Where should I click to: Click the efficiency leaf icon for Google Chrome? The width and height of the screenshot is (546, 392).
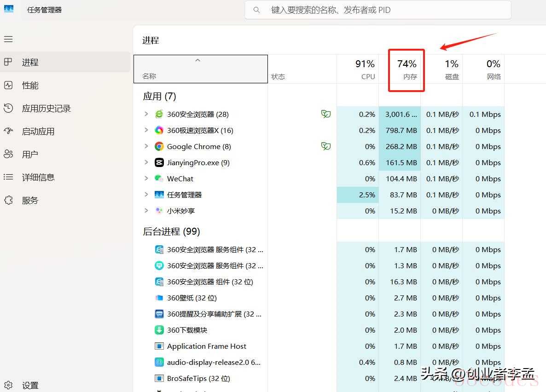[326, 146]
